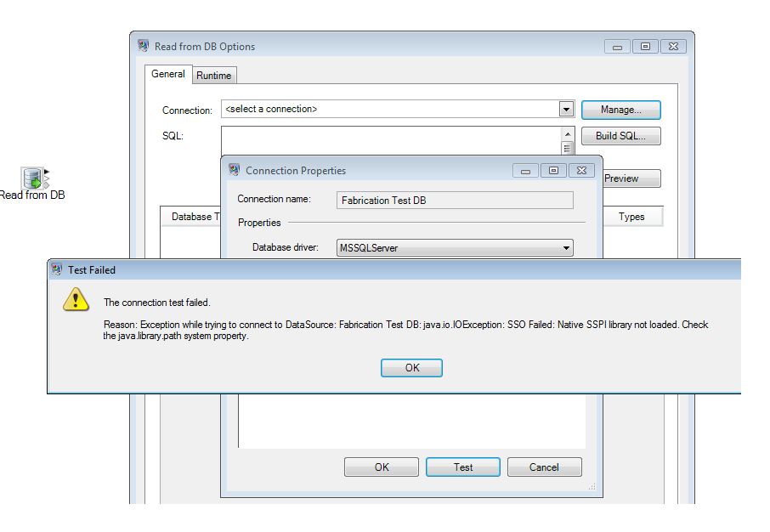Switch to the General tab
The image size is (770, 532).
(167, 74)
